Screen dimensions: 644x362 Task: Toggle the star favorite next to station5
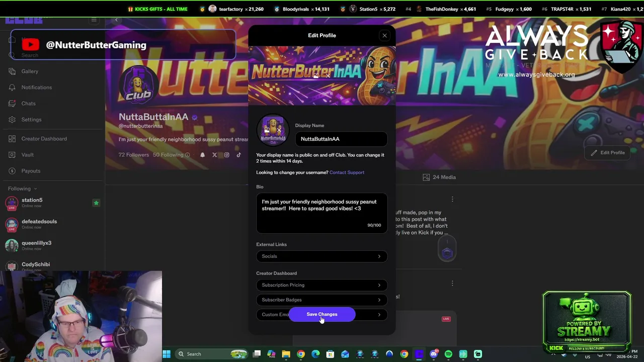96,203
